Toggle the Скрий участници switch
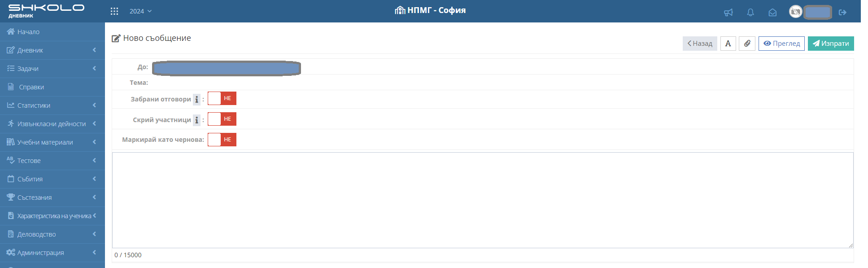This screenshot has width=868, height=268. (222, 119)
